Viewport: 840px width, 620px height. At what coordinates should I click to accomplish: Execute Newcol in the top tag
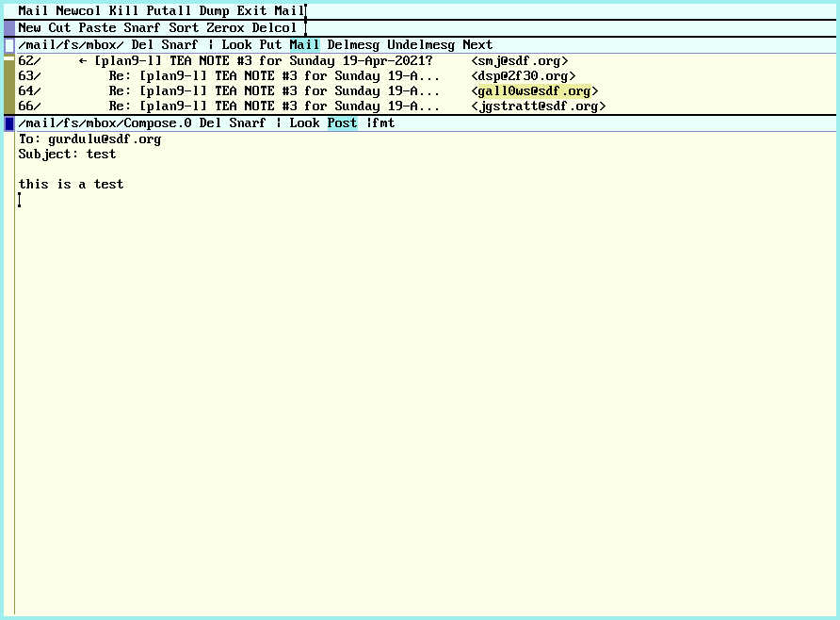click(x=78, y=10)
